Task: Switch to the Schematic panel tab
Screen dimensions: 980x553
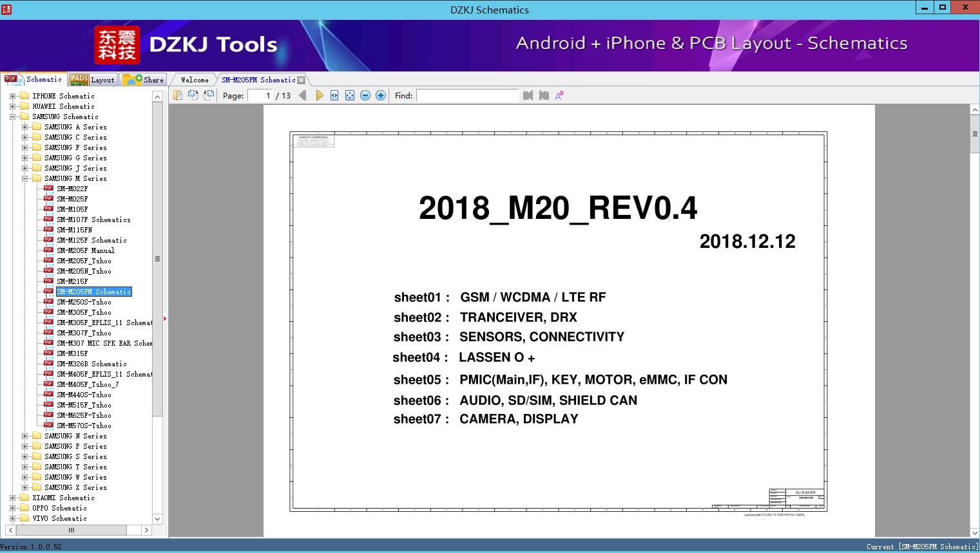Action: 34,79
